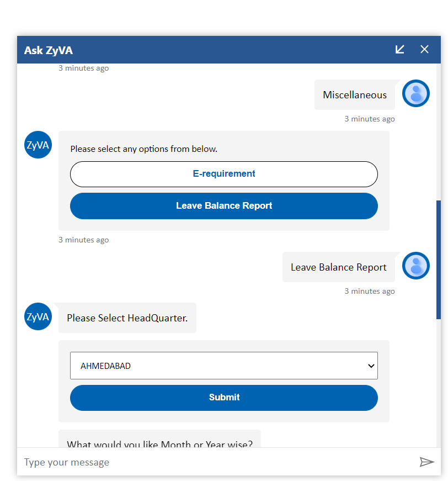Click the minimize chat arrow in the header

coord(399,49)
